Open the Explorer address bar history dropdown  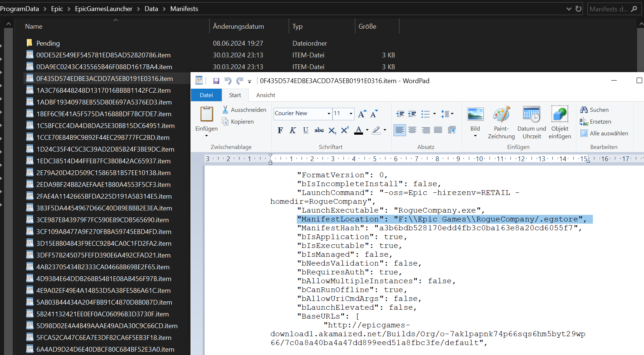click(569, 9)
